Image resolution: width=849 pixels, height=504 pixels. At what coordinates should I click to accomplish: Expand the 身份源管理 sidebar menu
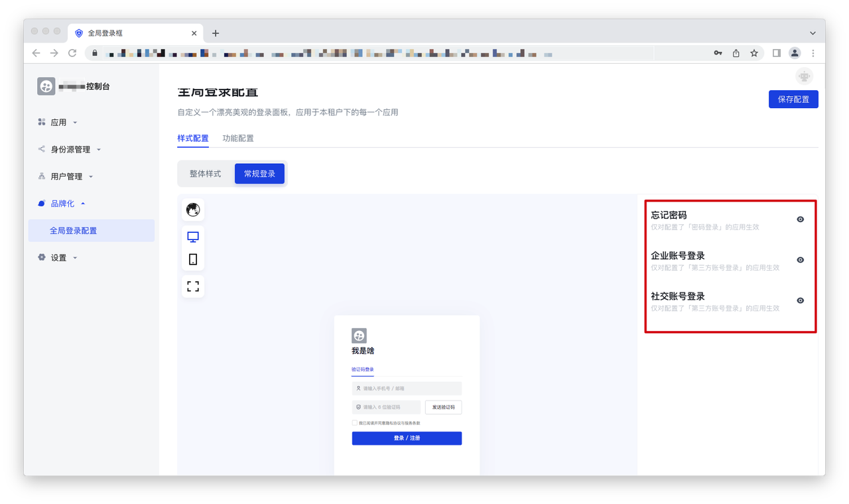tap(70, 150)
